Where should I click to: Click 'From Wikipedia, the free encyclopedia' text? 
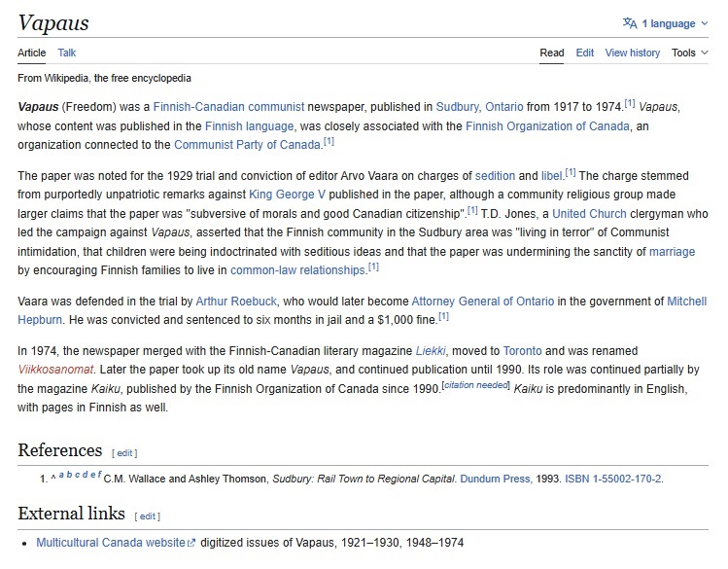104,78
